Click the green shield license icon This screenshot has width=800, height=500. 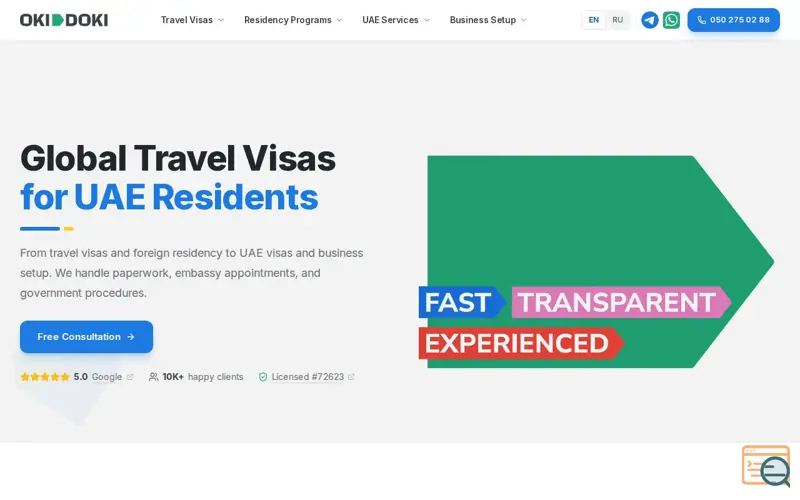(x=263, y=377)
